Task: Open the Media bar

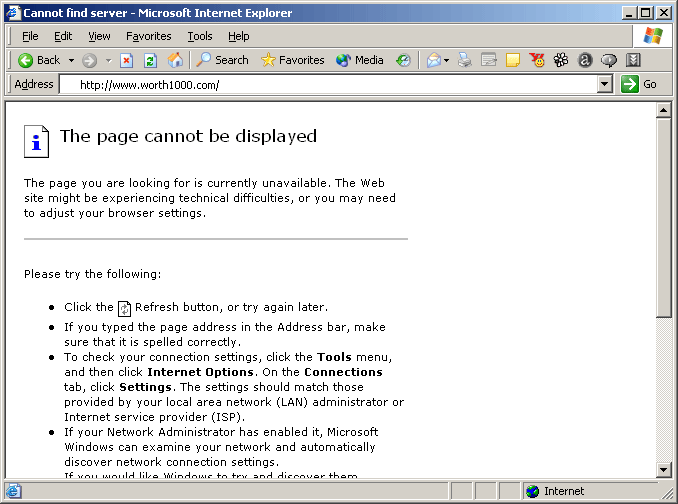Action: (x=359, y=60)
